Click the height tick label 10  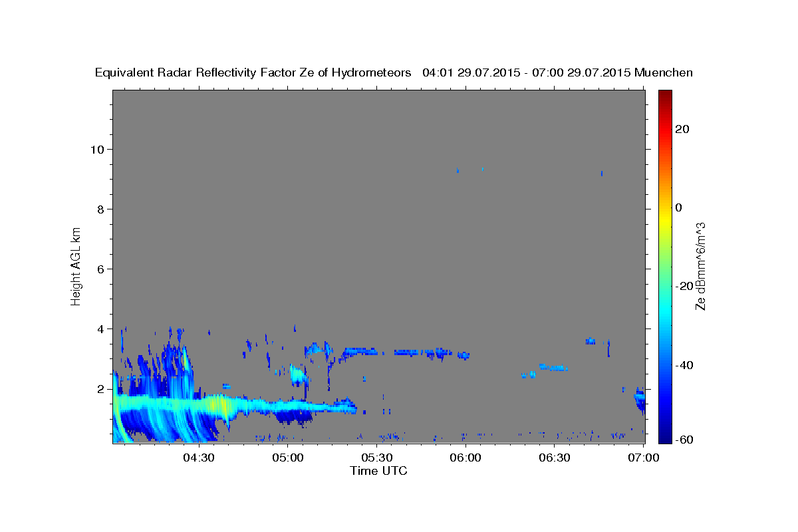[x=96, y=149]
